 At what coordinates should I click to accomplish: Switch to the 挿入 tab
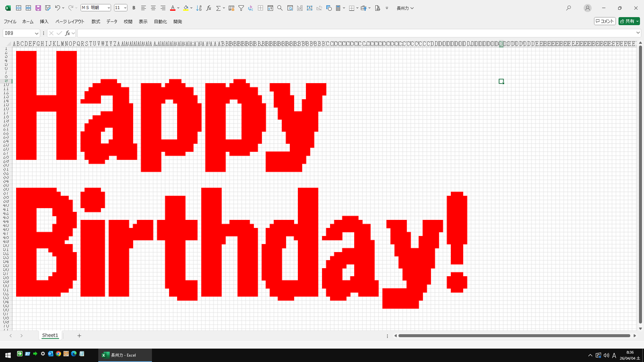[44, 21]
